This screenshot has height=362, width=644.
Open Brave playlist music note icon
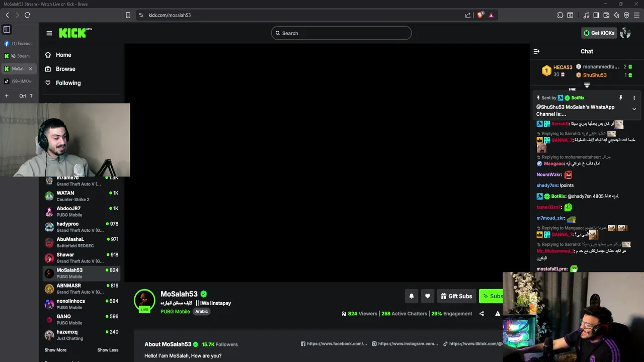586,15
